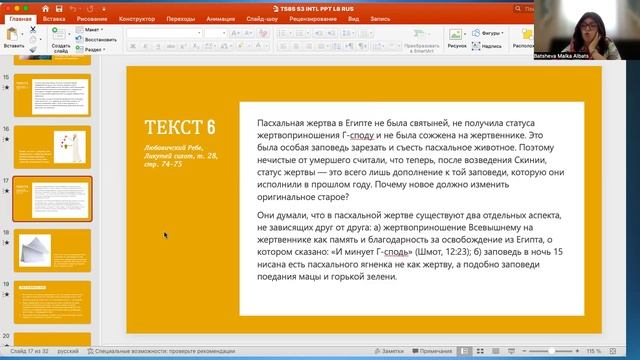This screenshot has width=640, height=360.
Task: Click the Underline Ч formatting icon
Action: click(x=158, y=47)
